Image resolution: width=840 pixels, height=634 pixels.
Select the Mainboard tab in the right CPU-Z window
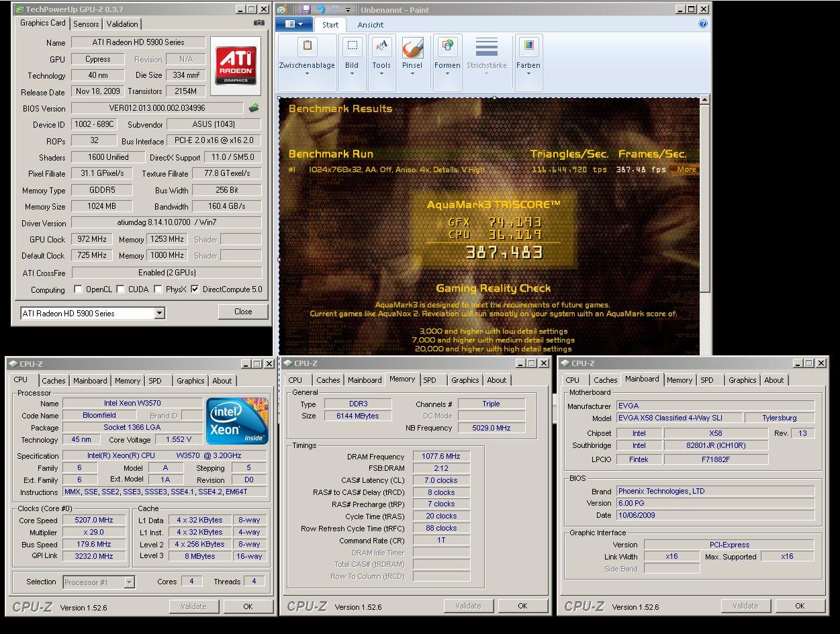(642, 379)
